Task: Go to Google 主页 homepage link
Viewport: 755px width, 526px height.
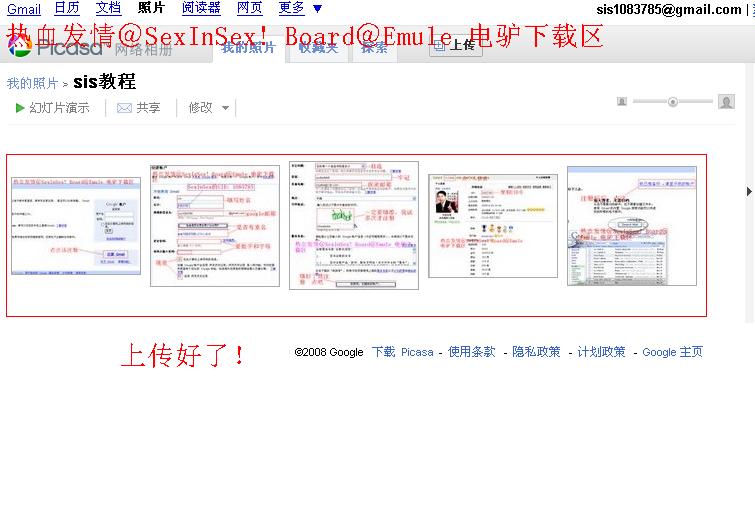Action: (673, 352)
